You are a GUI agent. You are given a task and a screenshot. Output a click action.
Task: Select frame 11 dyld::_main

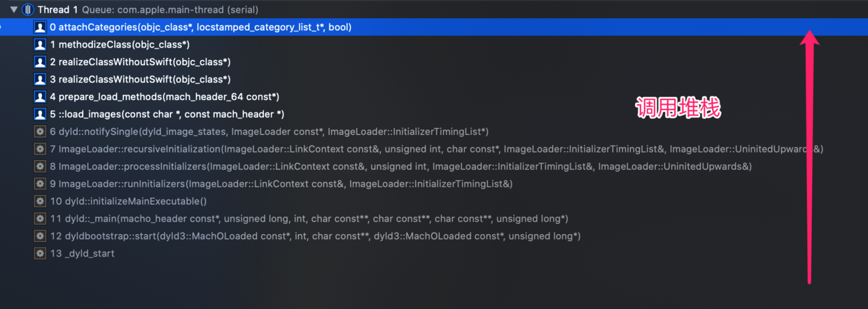point(434,219)
